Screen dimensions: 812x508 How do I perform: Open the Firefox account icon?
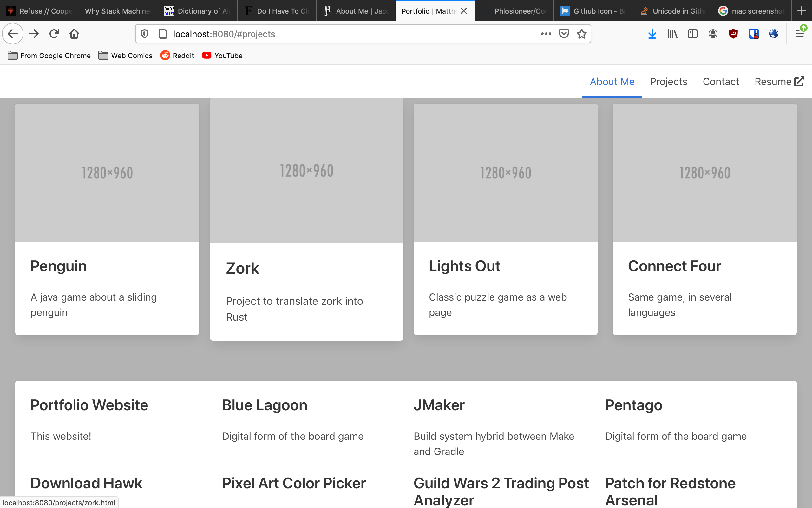point(713,34)
